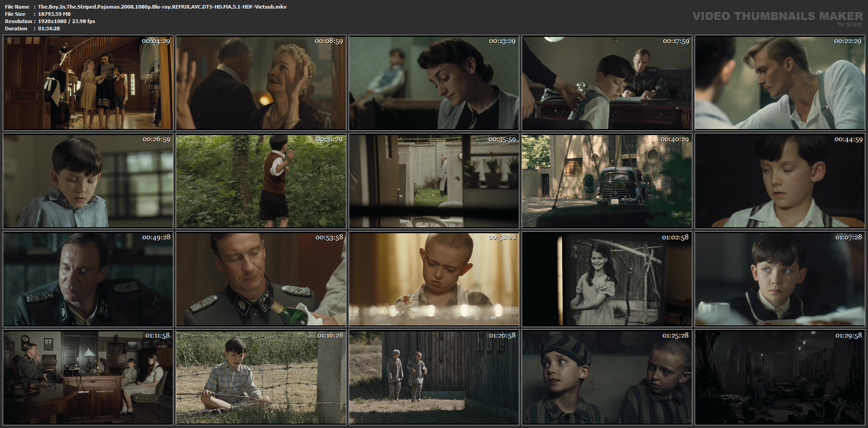Screen dimensions: 868x428
Task: Pick the dark 01:29:58 thumbnail
Action: [x=780, y=377]
